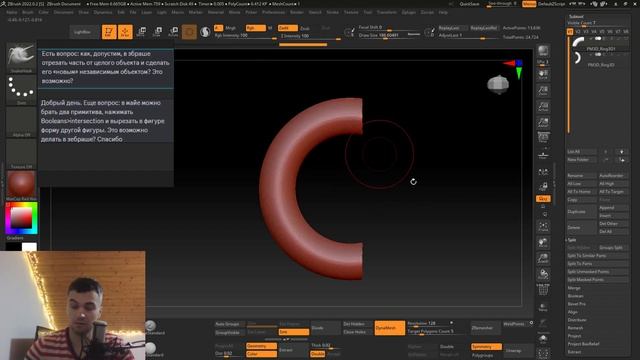Adjust the Z Intensity slider
Image resolution: width=640 pixels, height=360 pixels.
coord(310,36)
